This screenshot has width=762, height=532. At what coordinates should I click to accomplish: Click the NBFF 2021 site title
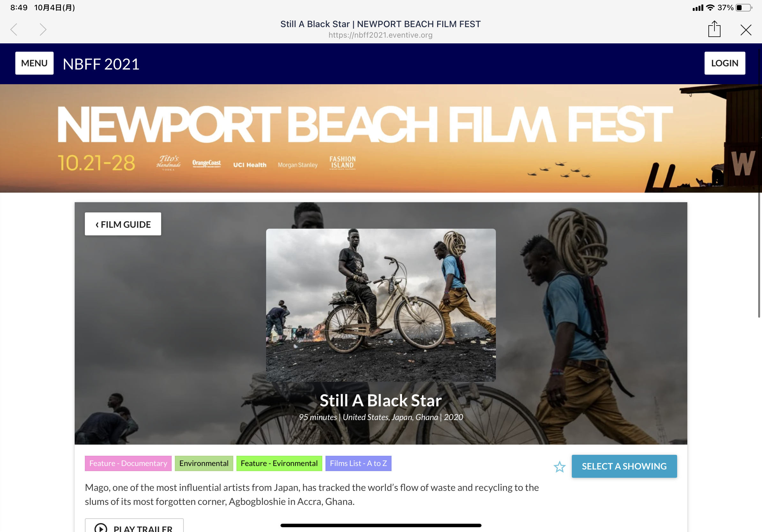pyautogui.click(x=101, y=64)
